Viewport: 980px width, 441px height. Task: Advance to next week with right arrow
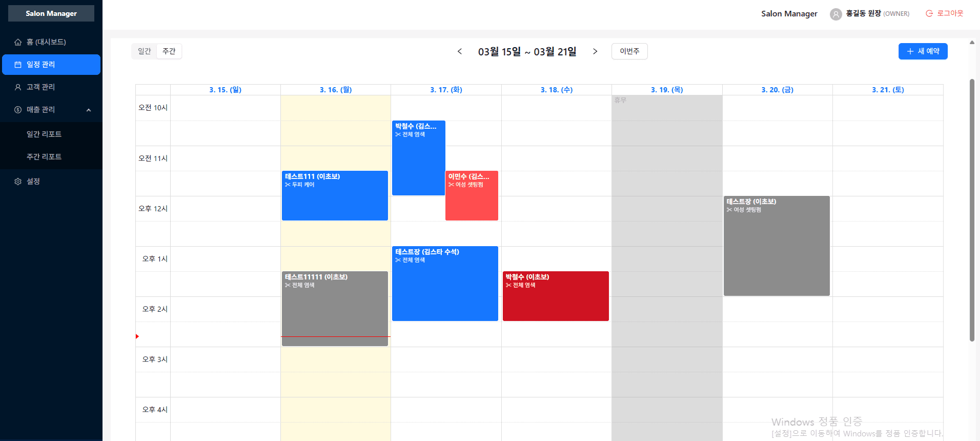pos(595,51)
